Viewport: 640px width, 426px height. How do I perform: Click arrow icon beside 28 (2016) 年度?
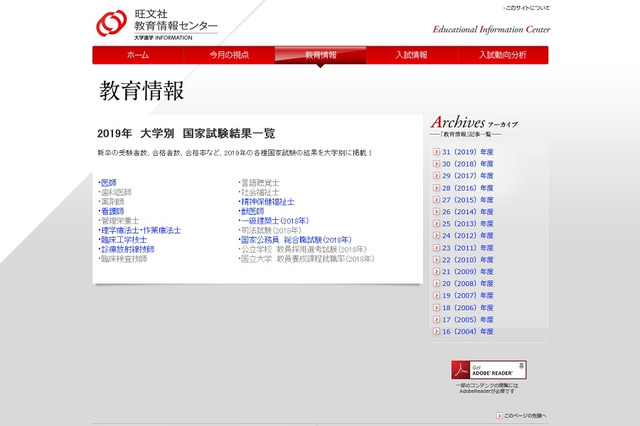click(x=436, y=188)
